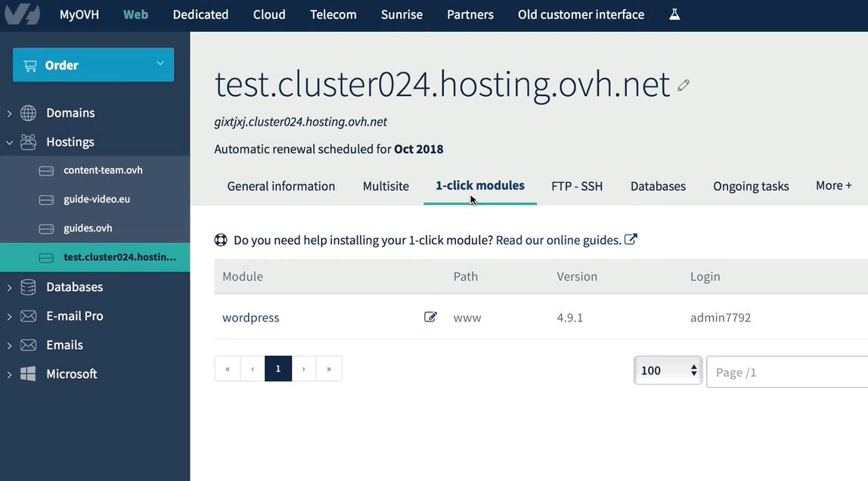Image resolution: width=868 pixels, height=481 pixels.
Task: Go to the Dedicated menu
Action: [200, 14]
